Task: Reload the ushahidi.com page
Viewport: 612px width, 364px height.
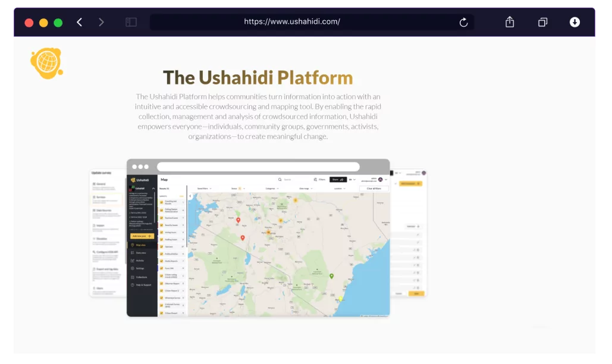Action: pyautogui.click(x=463, y=22)
